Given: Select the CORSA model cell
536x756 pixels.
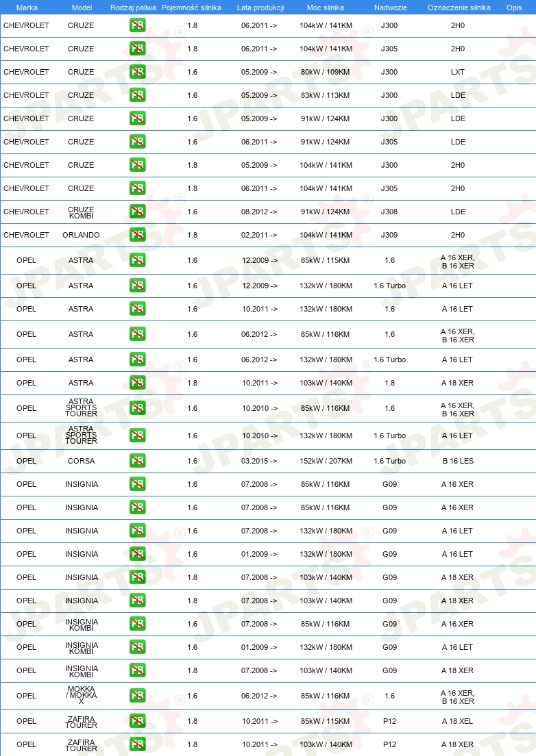Looking at the screenshot, I should (x=81, y=461).
